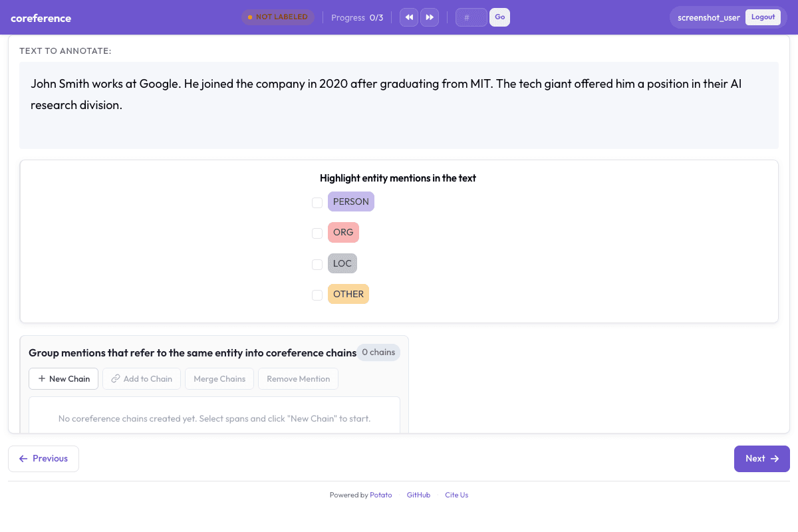Open the coreference home logo

coord(41,18)
